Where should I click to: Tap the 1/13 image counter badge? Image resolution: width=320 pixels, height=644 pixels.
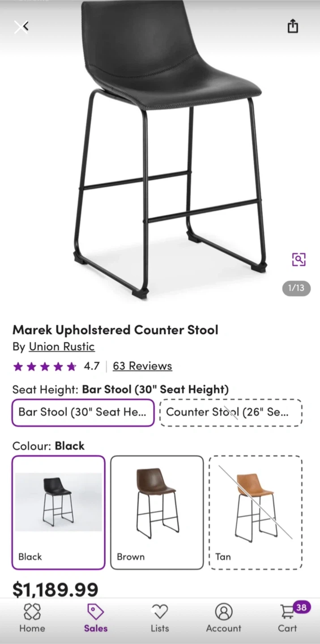(x=296, y=288)
